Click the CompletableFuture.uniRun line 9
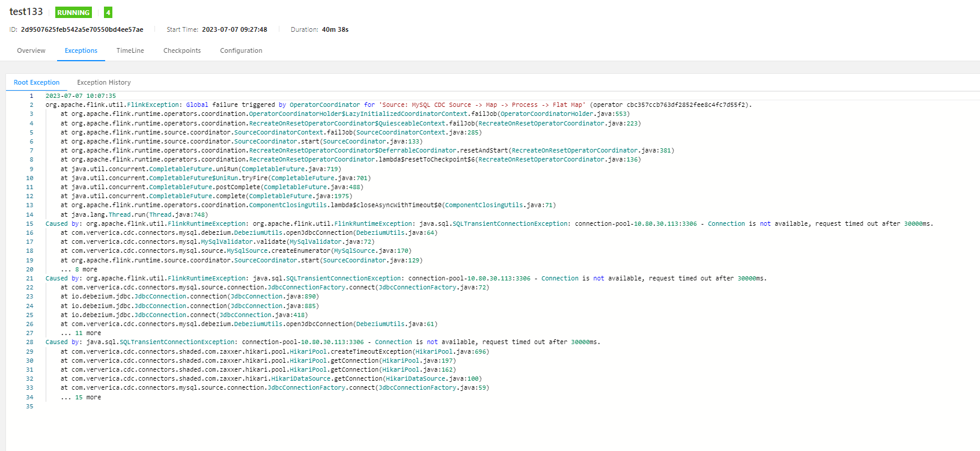The height and width of the screenshot is (451, 980). click(200, 169)
